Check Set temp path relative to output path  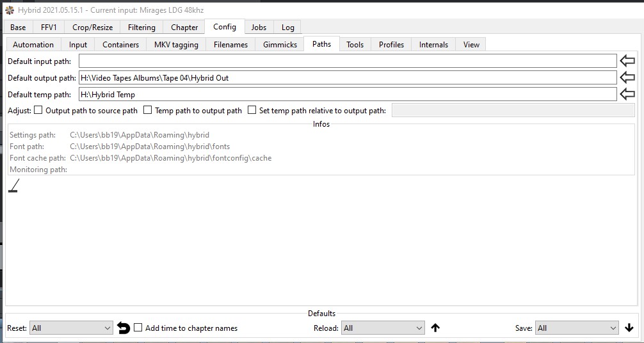point(252,110)
